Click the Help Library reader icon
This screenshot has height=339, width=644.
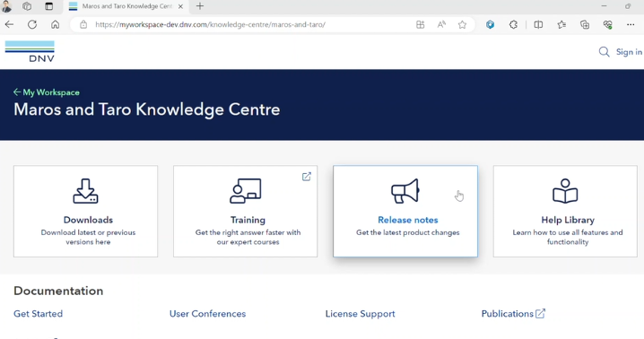(x=565, y=191)
